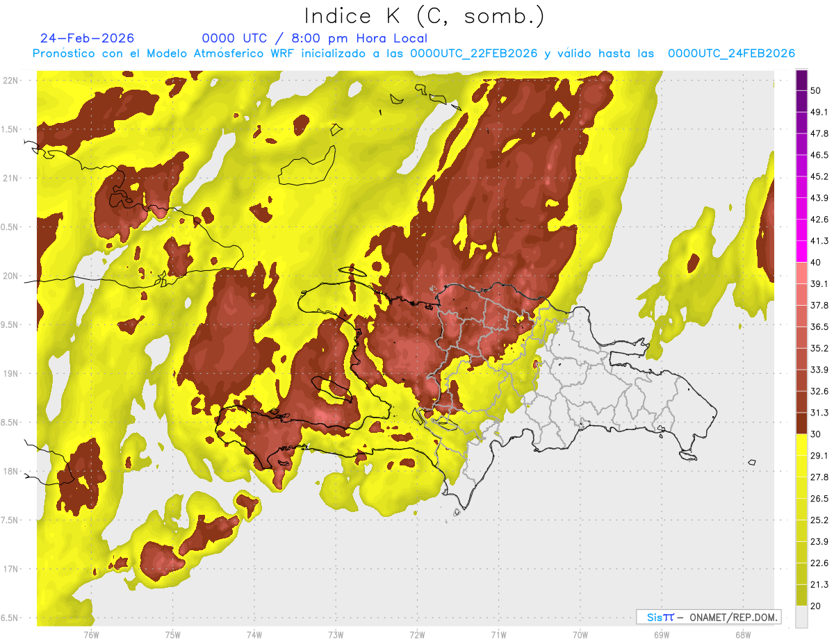The height and width of the screenshot is (644, 834).
Task: Click the '73W' longitude axis label
Action: [336, 635]
